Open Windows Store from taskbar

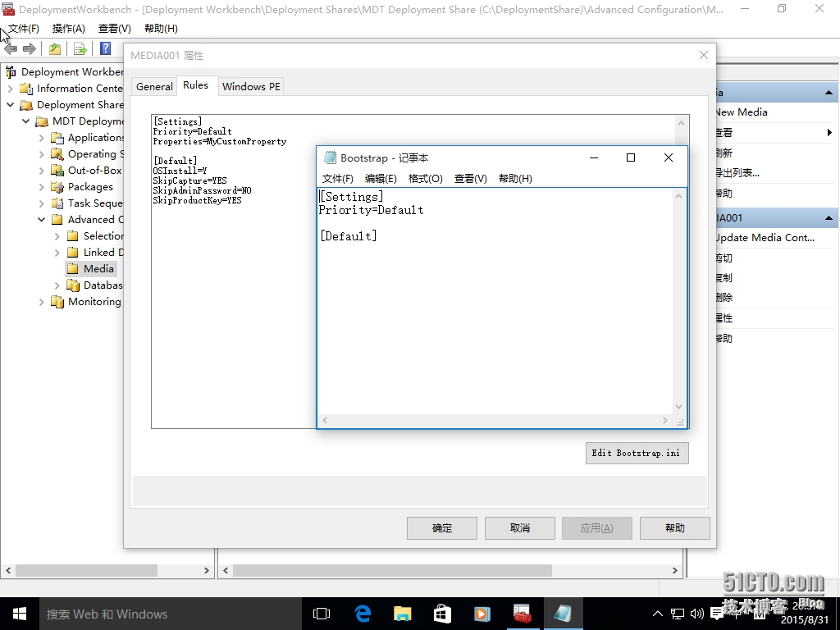coord(442,614)
